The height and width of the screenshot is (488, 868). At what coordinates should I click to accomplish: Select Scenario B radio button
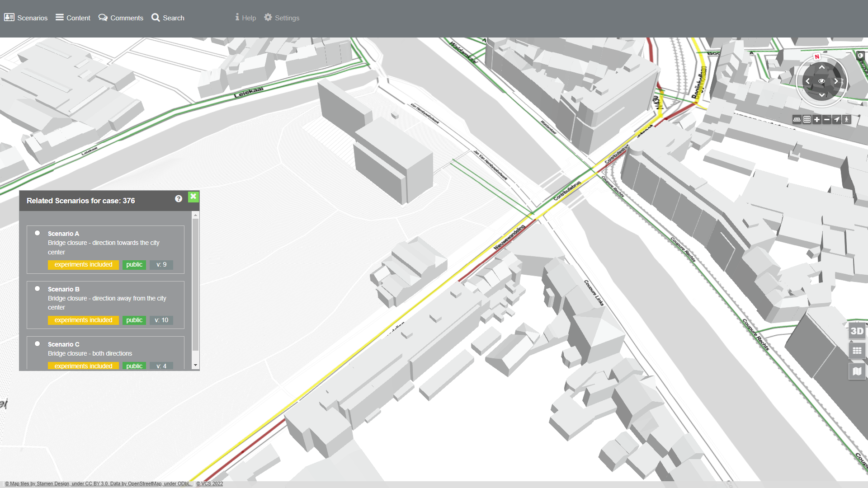tap(38, 289)
